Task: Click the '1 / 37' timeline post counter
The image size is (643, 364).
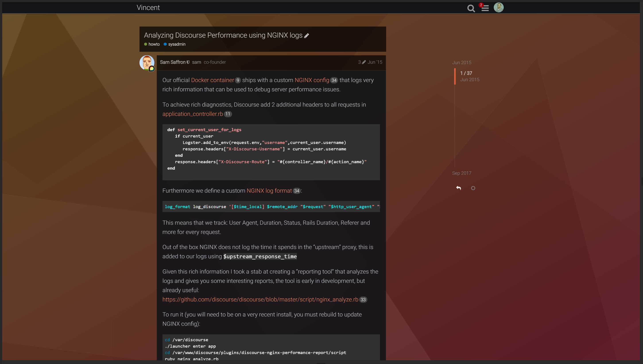Action: (x=466, y=73)
